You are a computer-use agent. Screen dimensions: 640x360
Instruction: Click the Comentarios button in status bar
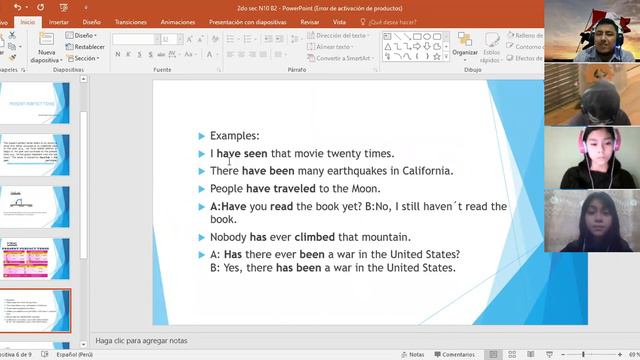(x=455, y=354)
